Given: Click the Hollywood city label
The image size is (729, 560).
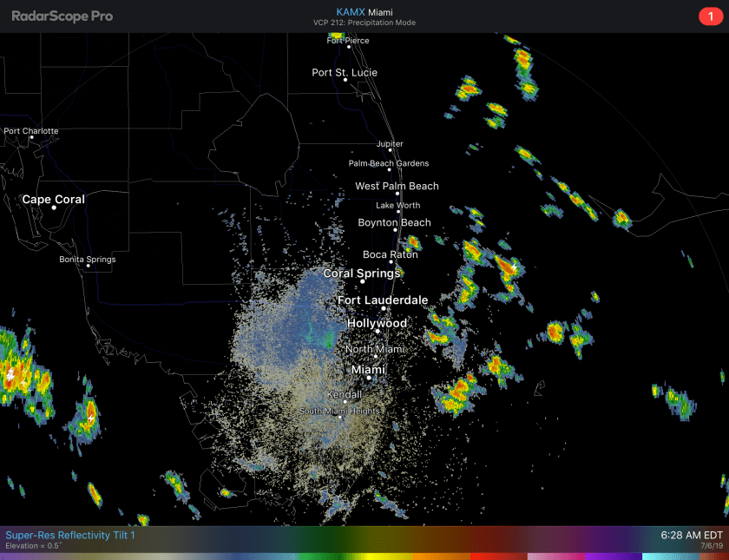Looking at the screenshot, I should point(377,323).
